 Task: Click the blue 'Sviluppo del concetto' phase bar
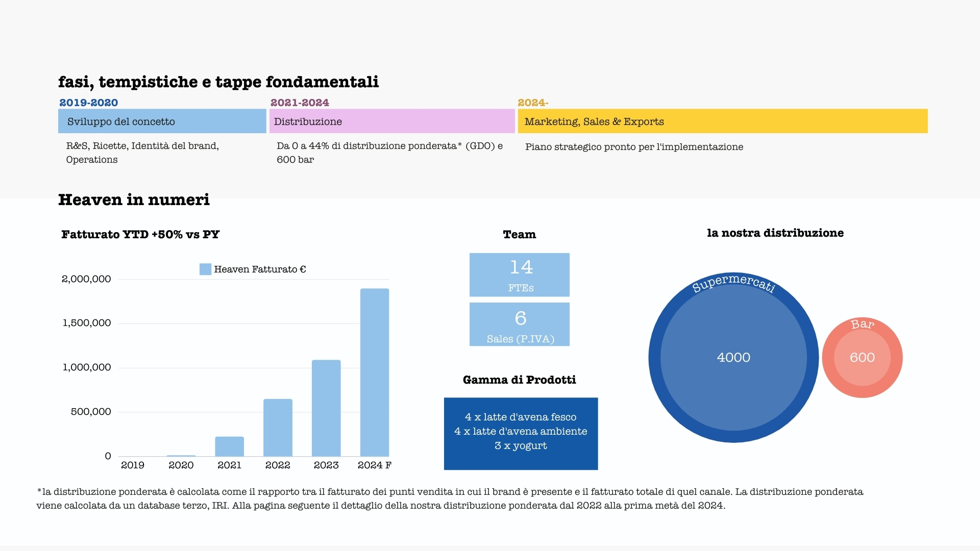tap(162, 121)
